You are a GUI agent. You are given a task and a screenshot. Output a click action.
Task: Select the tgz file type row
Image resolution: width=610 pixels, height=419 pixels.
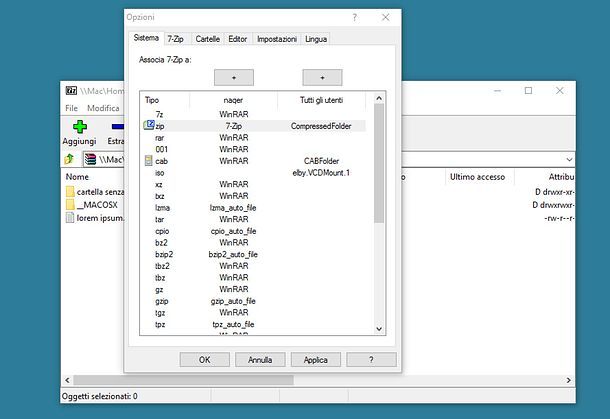coord(253,313)
